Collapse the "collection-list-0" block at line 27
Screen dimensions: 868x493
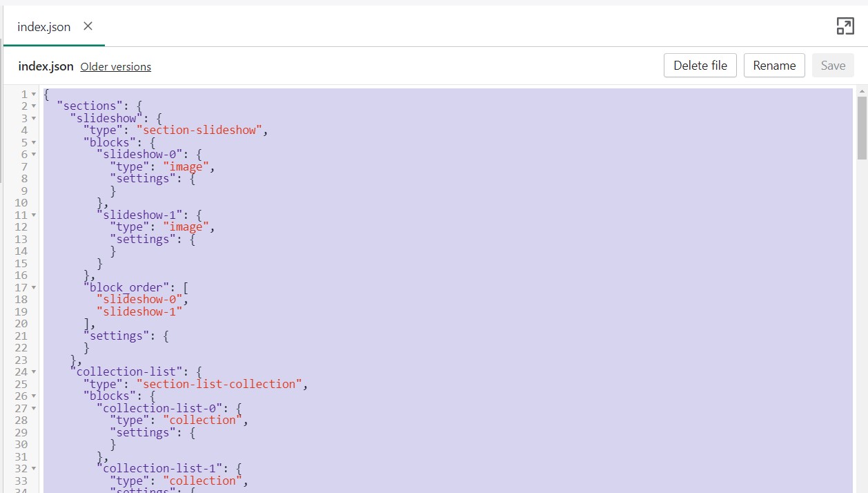[x=34, y=408]
